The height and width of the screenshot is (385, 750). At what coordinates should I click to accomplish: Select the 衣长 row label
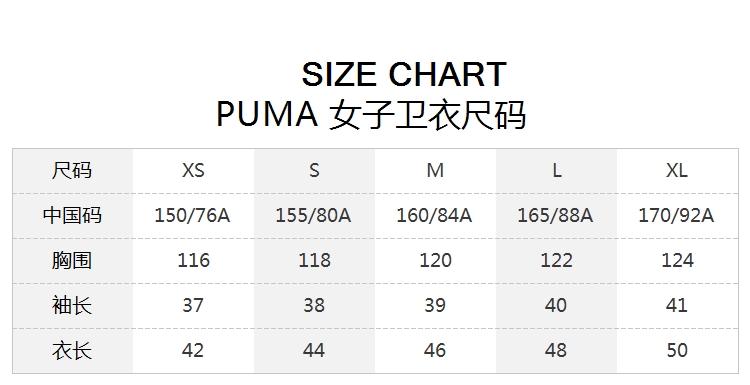72,351
